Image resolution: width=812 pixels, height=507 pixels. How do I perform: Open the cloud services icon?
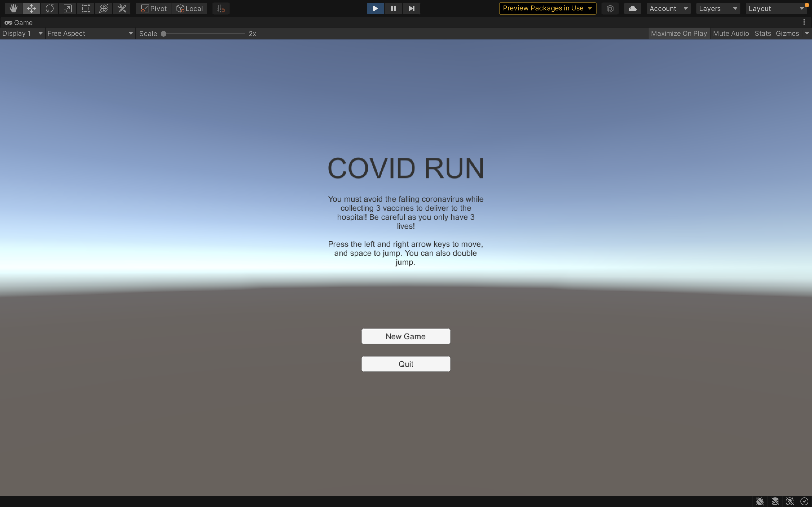pyautogui.click(x=632, y=8)
